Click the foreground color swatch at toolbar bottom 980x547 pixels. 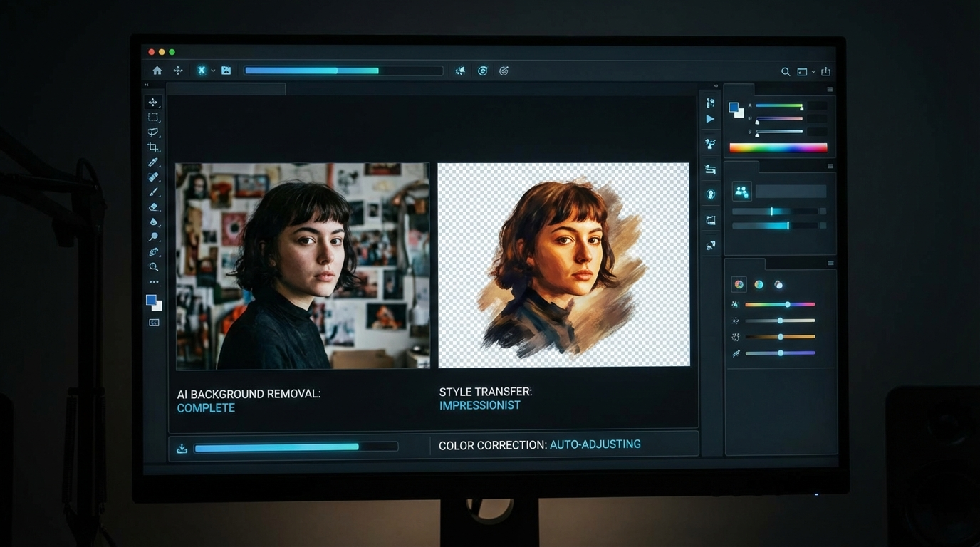[x=150, y=300]
